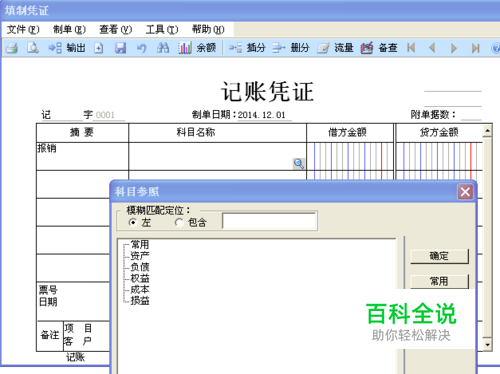This screenshot has width=500, height=374.
Task: Expand the 损益 tree node
Action: coord(139,301)
